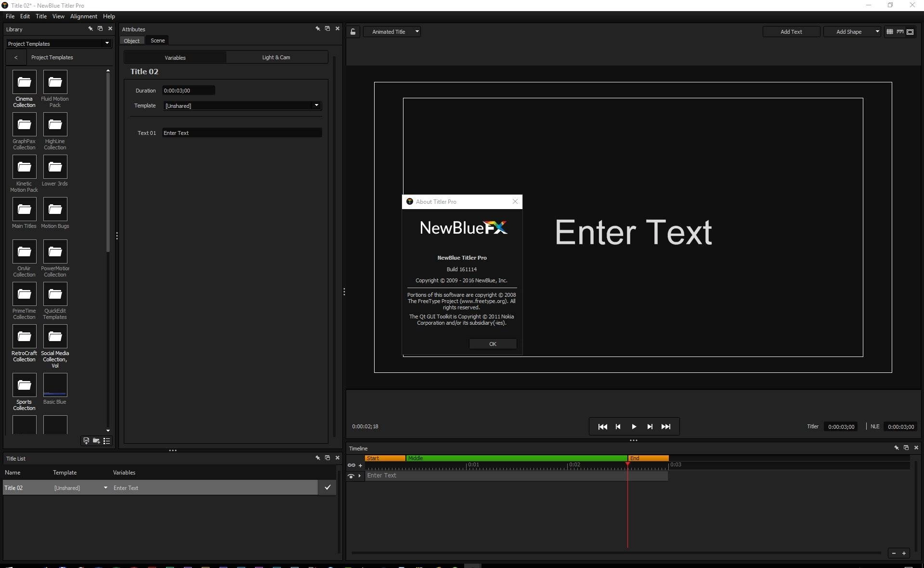Image resolution: width=924 pixels, height=568 pixels.
Task: Click the save-to-library icon in Library panel
Action: click(86, 441)
